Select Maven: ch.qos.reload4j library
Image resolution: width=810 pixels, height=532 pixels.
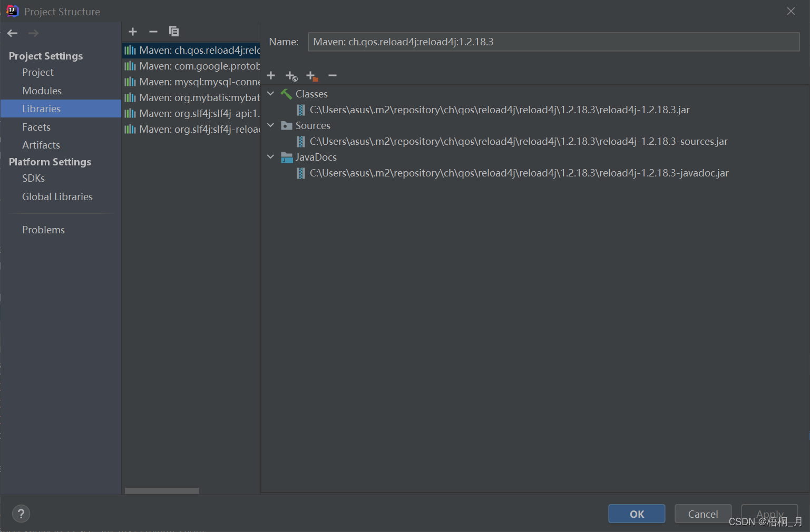tap(191, 50)
